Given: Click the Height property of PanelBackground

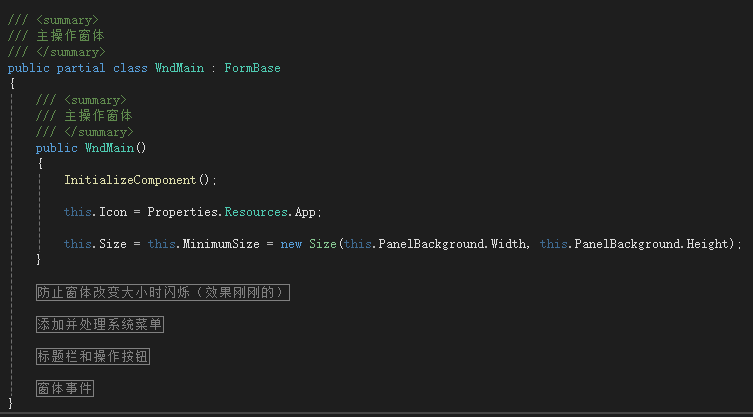Looking at the screenshot, I should click(707, 244).
